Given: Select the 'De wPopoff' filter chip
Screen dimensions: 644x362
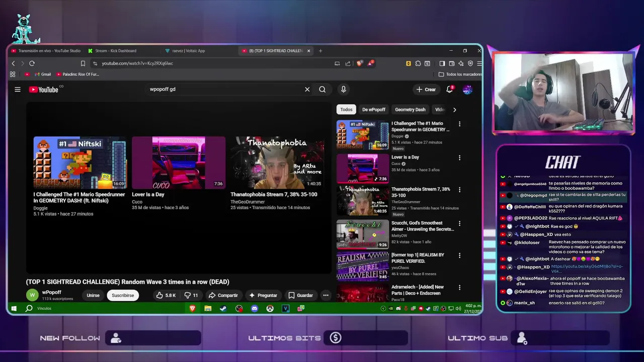Looking at the screenshot, I should (374, 110).
